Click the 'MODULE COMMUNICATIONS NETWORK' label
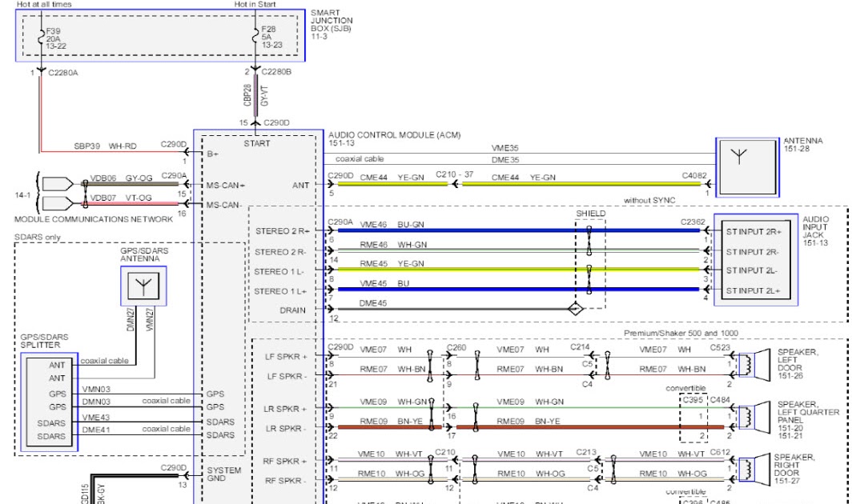This screenshot has height=504, width=864. pos(94,219)
